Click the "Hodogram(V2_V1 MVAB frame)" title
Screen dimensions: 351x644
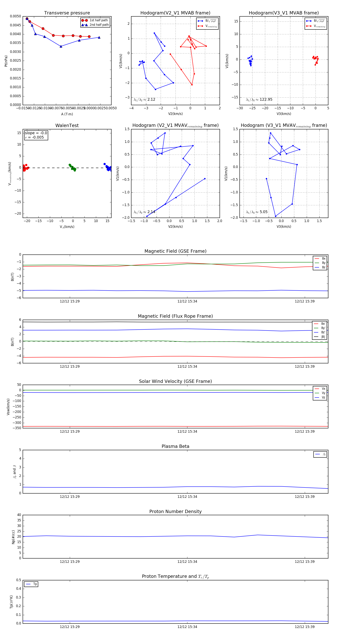175,13
